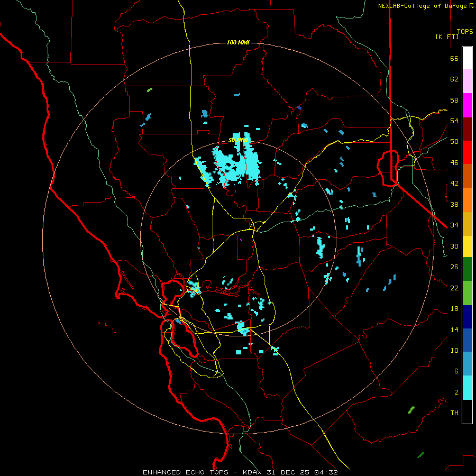Pick the navy blue legend color block

[x=467, y=317]
